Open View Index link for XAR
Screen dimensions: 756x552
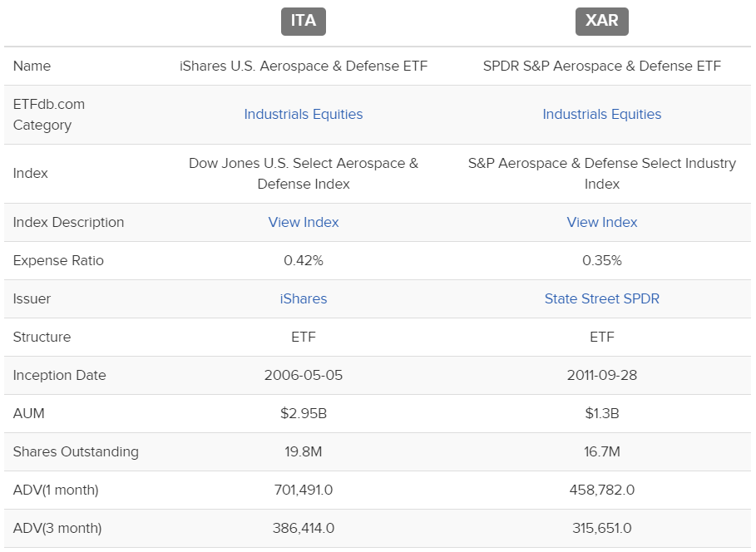pos(601,222)
